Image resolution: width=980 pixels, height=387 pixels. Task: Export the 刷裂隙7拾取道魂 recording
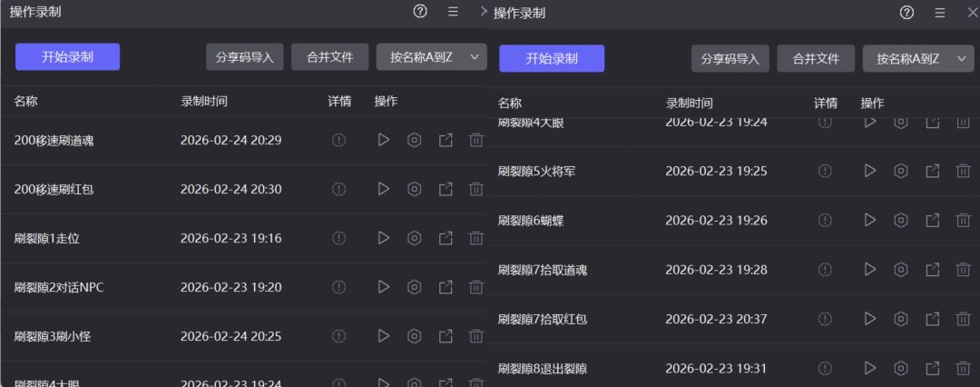933,269
